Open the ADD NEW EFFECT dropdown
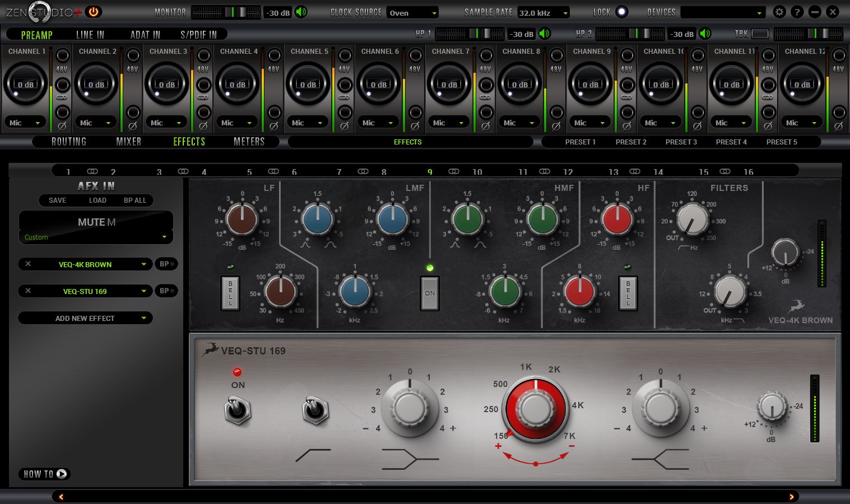 pyautogui.click(x=85, y=318)
